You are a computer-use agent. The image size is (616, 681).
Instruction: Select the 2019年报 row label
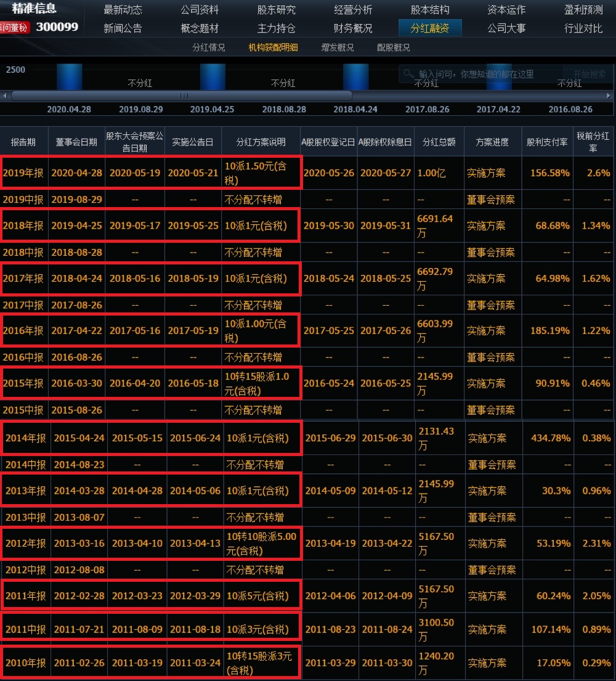click(x=23, y=173)
